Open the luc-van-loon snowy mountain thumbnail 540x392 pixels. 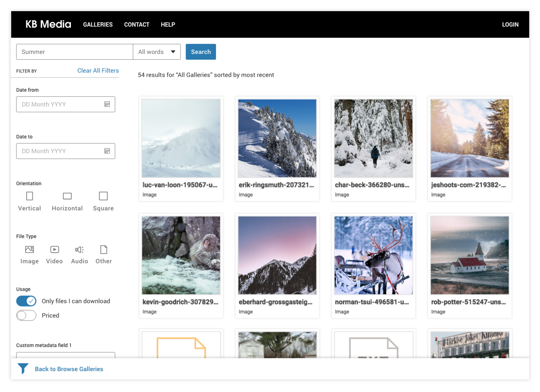coord(181,138)
